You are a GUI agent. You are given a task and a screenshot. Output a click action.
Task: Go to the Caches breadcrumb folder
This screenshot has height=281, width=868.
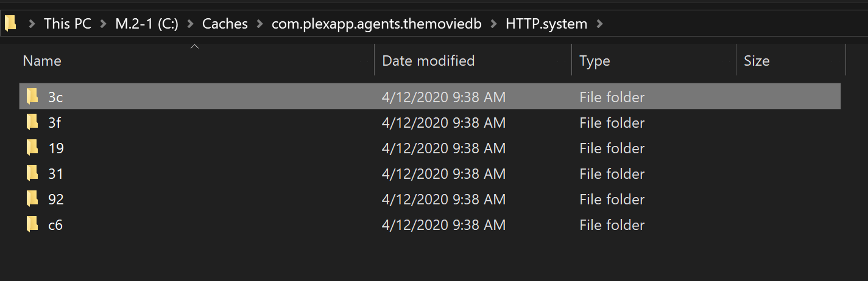tap(225, 24)
